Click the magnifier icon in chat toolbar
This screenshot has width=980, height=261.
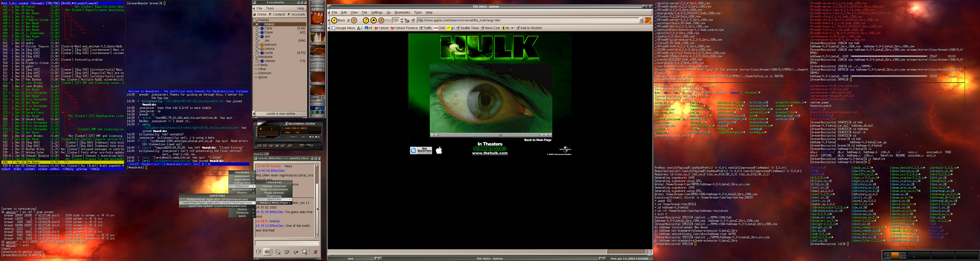click(x=278, y=252)
